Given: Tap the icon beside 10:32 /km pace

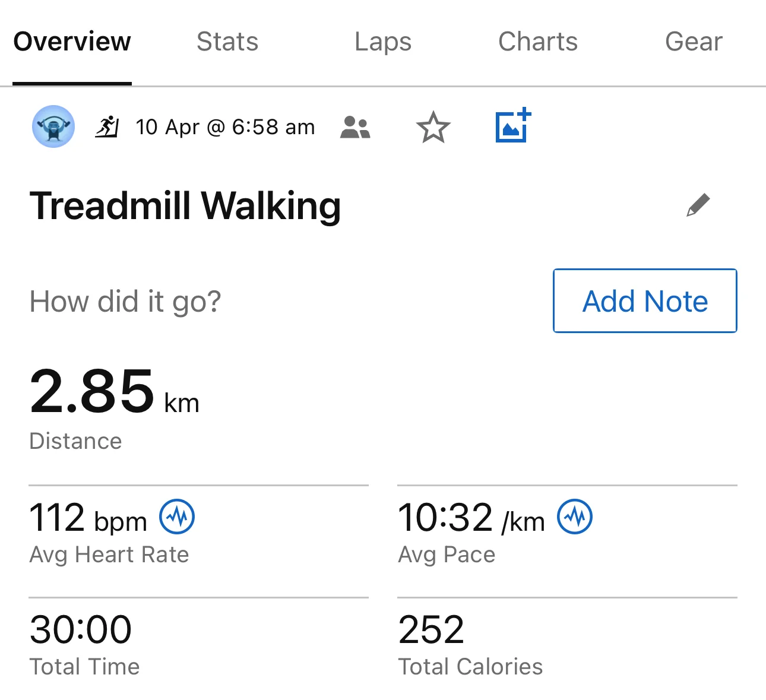Looking at the screenshot, I should point(575,517).
